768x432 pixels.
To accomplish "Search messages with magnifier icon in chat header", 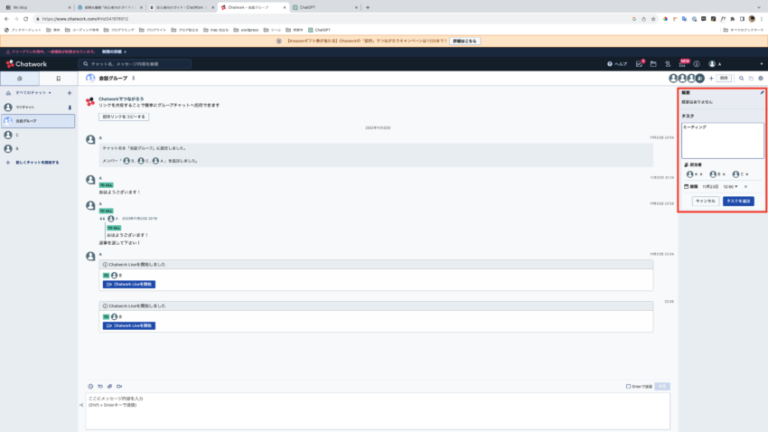I will pos(741,77).
